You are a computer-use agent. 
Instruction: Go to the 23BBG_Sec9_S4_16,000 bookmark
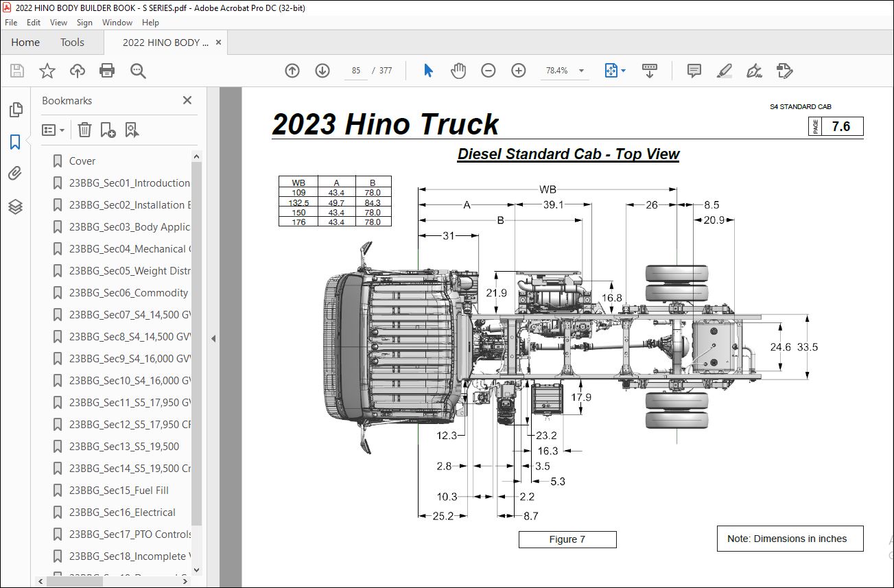pyautogui.click(x=129, y=359)
